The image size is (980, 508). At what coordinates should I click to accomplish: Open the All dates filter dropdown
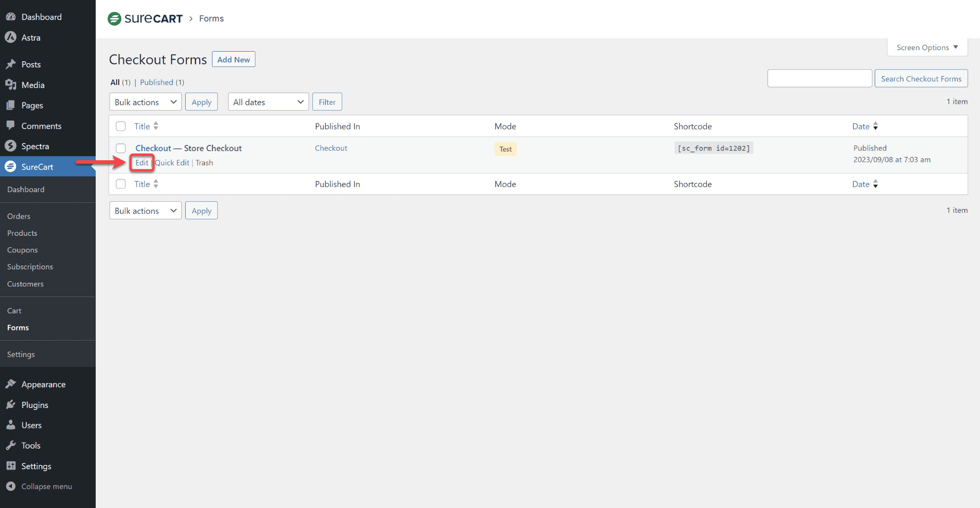268,102
